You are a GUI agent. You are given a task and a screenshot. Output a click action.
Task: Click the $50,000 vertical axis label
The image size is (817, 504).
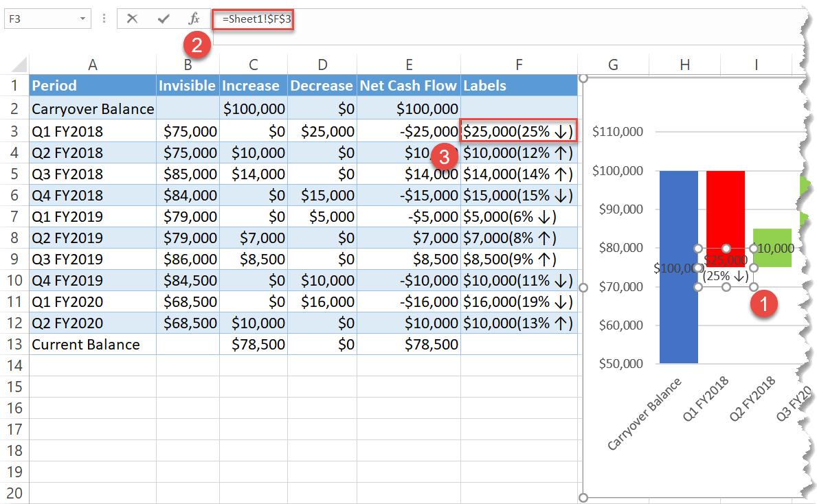point(621,363)
